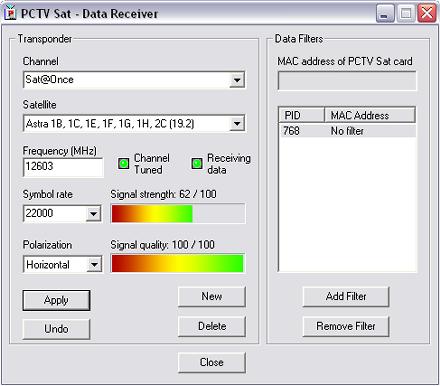Expand the Satellite Astra dropdown list
Screen dimensions: 440x386
pyautogui.click(x=237, y=124)
